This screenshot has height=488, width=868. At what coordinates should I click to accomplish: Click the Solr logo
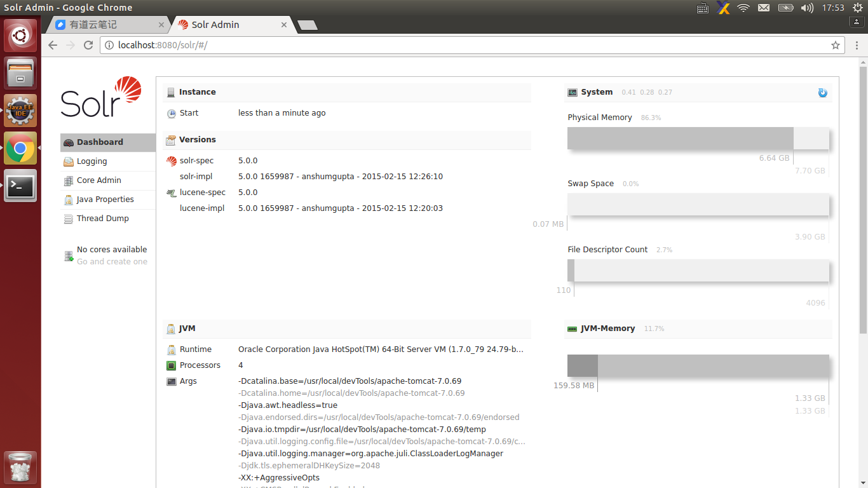coord(101,97)
